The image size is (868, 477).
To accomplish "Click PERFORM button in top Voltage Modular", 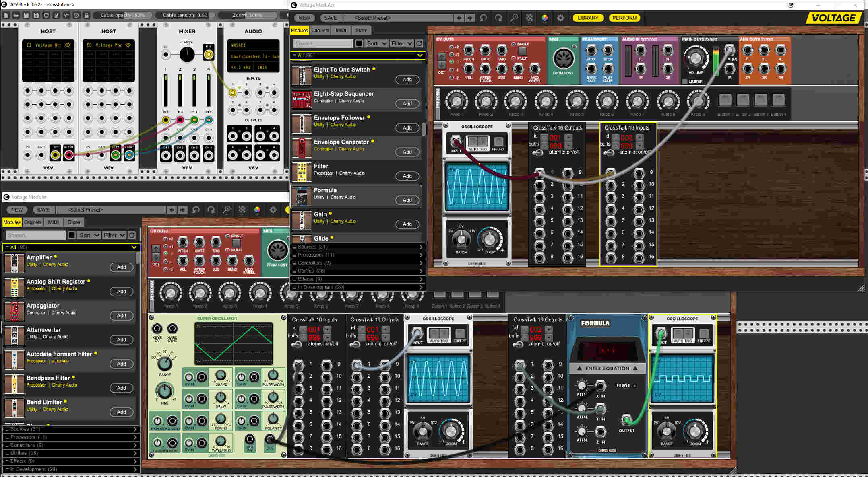I will click(624, 18).
